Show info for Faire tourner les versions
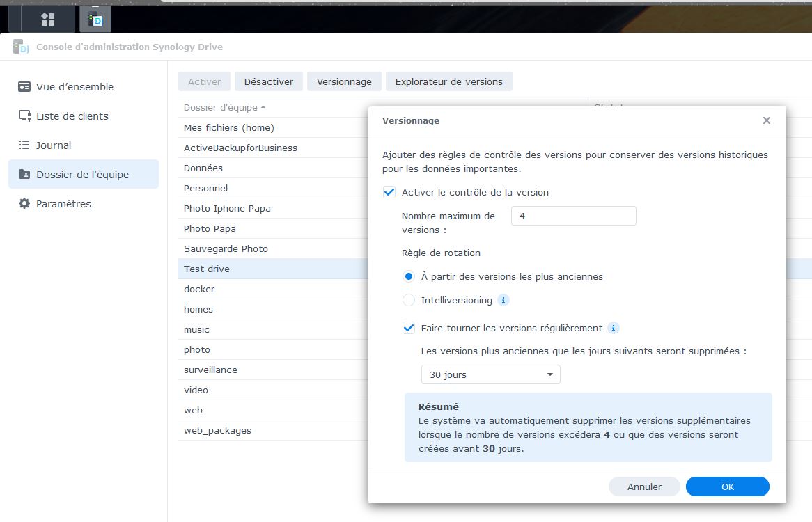This screenshot has width=812, height=522. (614, 328)
